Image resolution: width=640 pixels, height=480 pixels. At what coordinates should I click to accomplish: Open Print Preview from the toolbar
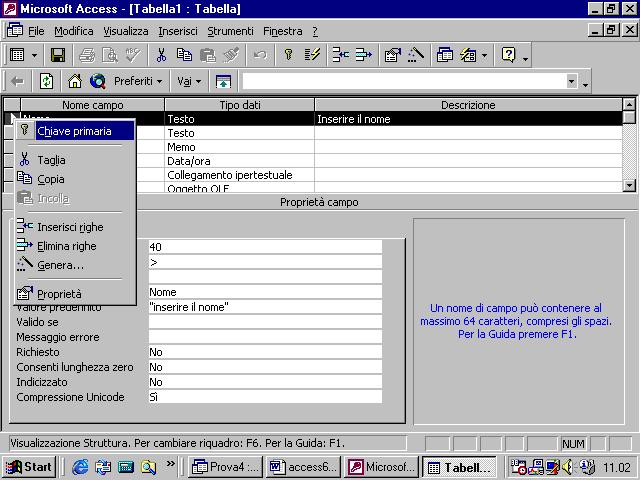click(110, 55)
